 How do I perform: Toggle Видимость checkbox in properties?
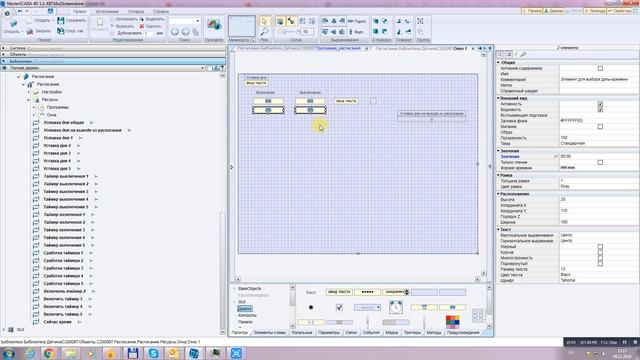coord(600,109)
